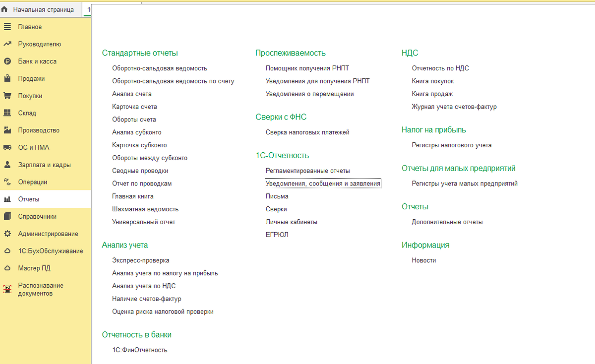Open the Карточка счета report

134,107
